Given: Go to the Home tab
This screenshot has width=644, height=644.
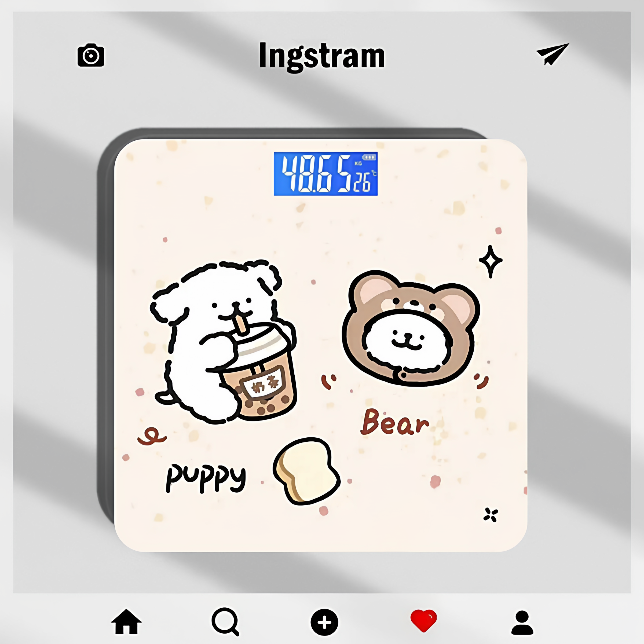Looking at the screenshot, I should tap(126, 621).
